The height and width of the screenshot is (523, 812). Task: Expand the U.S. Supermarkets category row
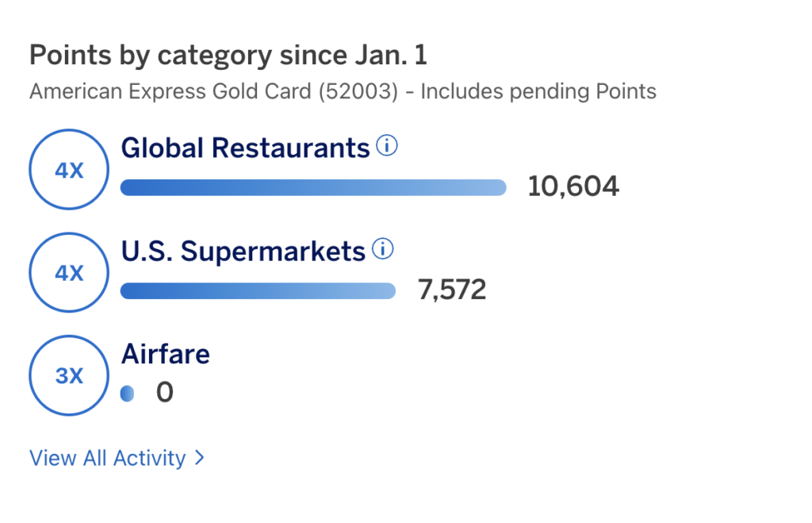tap(242, 250)
